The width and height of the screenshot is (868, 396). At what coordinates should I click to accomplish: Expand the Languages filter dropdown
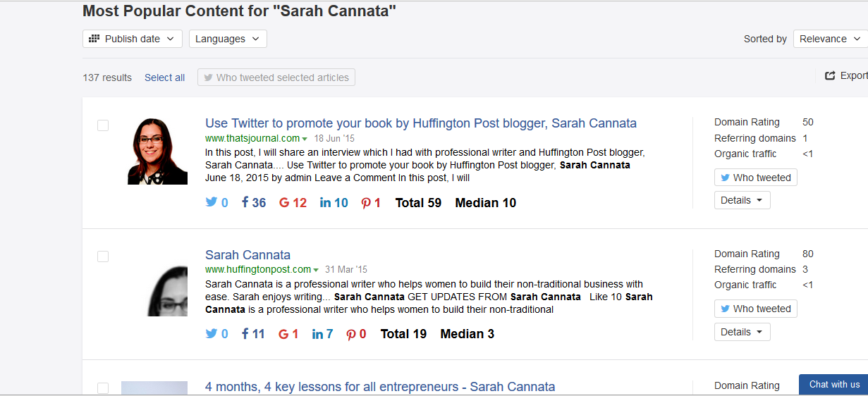pyautogui.click(x=228, y=39)
